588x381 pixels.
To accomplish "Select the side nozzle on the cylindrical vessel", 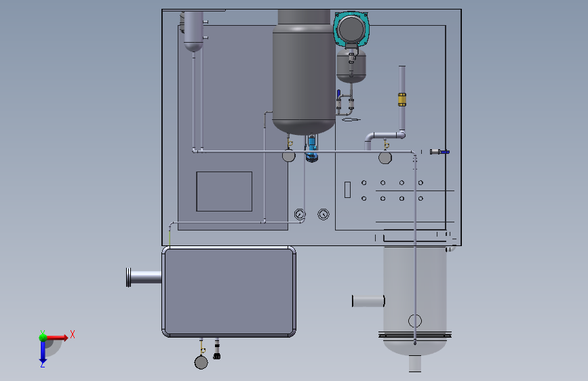I will point(368,301).
